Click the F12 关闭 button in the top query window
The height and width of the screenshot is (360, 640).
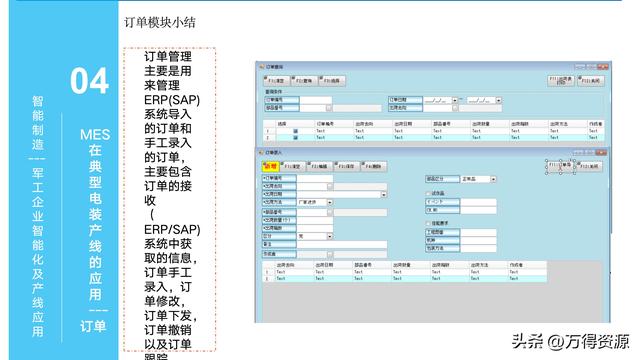tap(591, 81)
